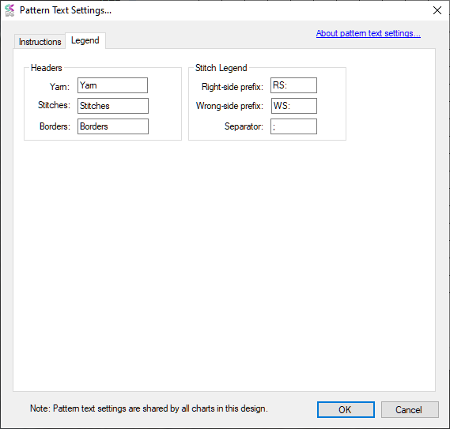The image size is (450, 429).
Task: Click the Wrong-side prefix: label
Action: coord(230,106)
